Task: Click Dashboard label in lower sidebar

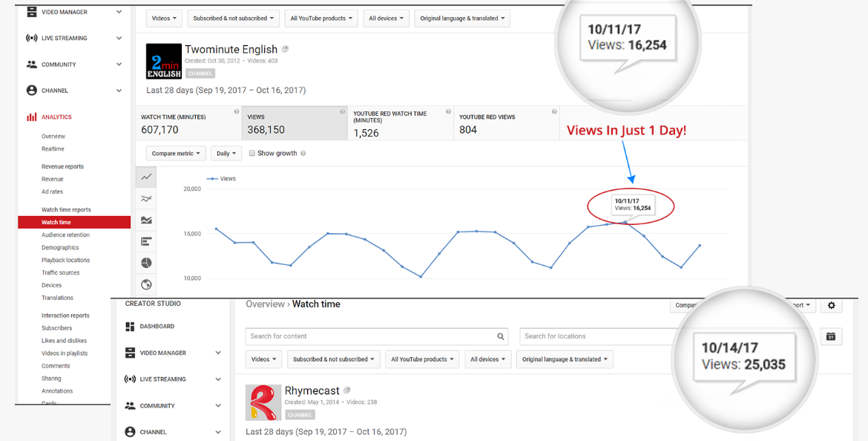Action: (x=157, y=327)
